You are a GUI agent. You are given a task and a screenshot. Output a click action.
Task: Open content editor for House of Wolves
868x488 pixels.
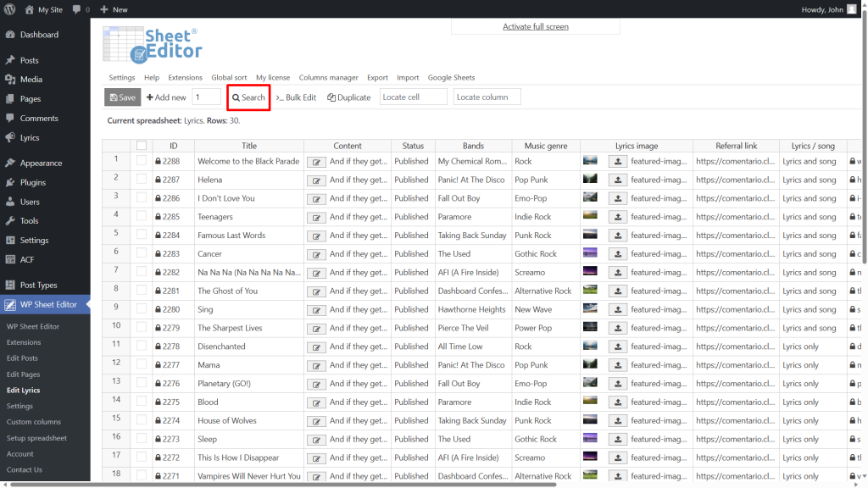(316, 422)
